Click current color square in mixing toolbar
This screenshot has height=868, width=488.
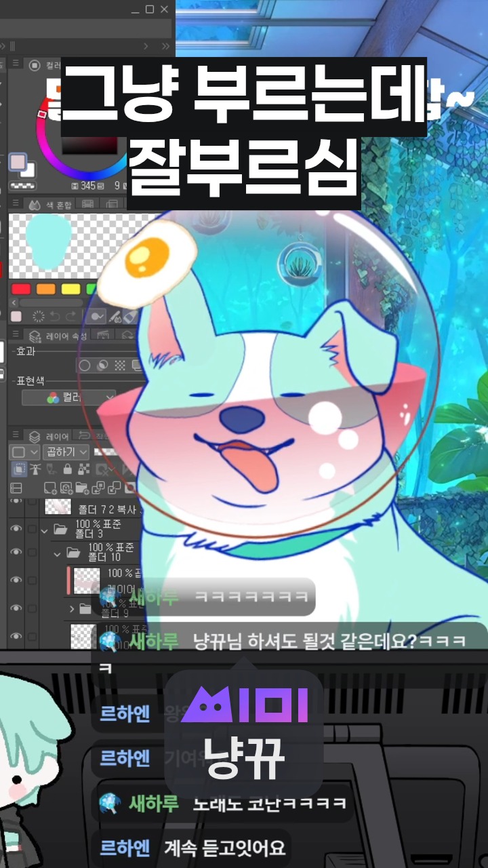point(16,317)
